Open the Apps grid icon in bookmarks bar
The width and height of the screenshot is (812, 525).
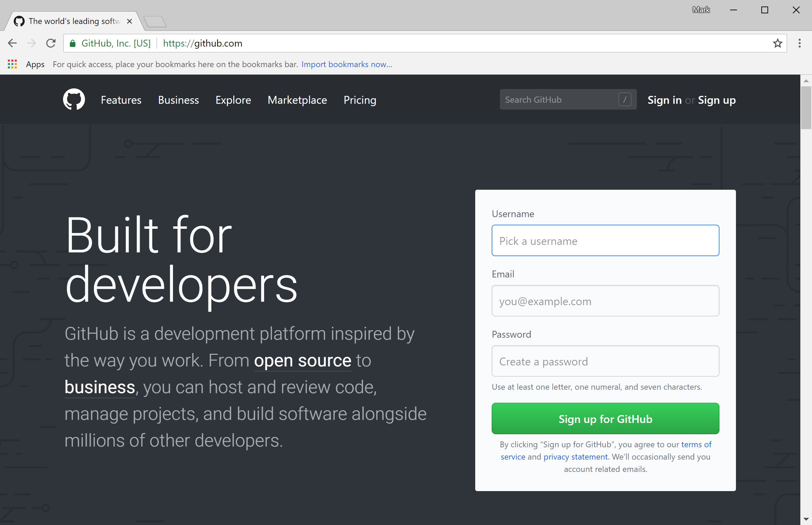(x=12, y=64)
